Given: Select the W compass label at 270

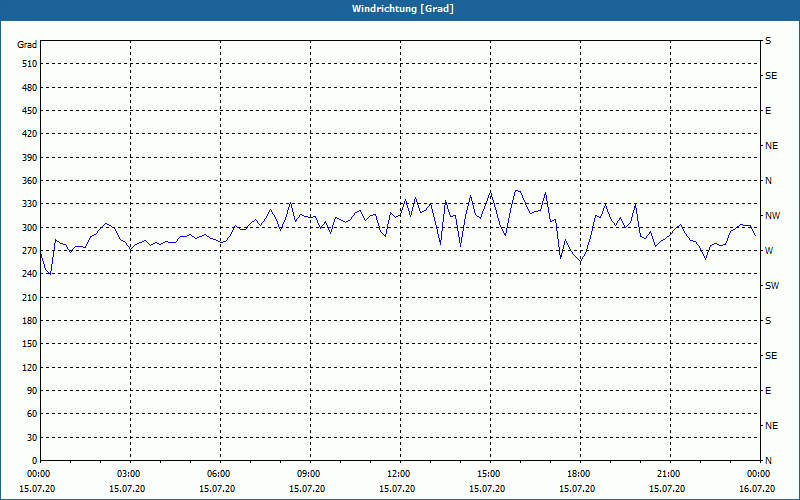Looking at the screenshot, I should point(769,251).
